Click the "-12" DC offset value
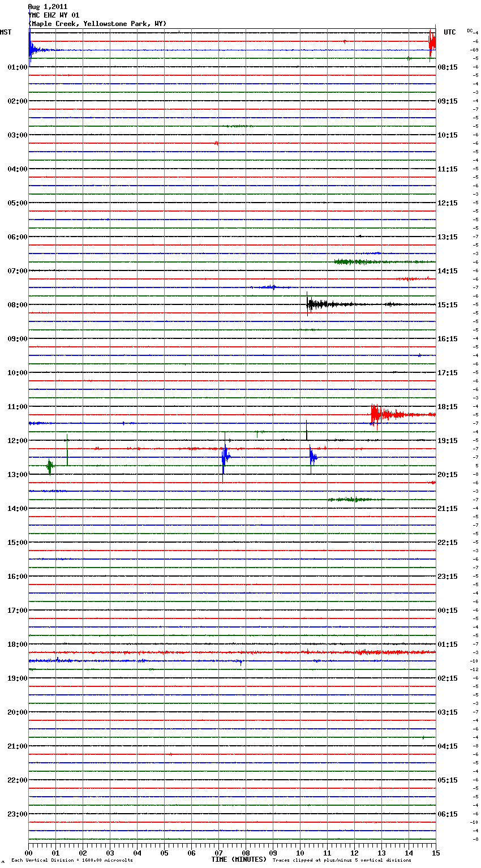The image size is (481, 868). 474,669
